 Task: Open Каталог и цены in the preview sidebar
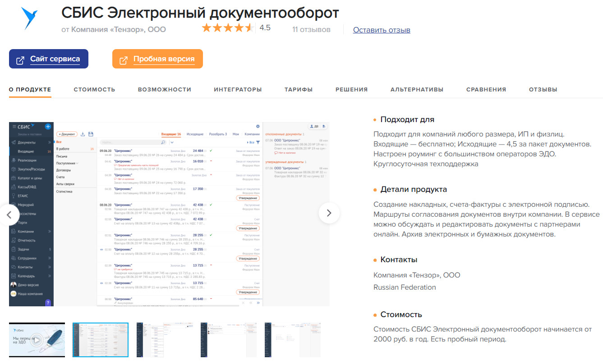[x=30, y=178]
